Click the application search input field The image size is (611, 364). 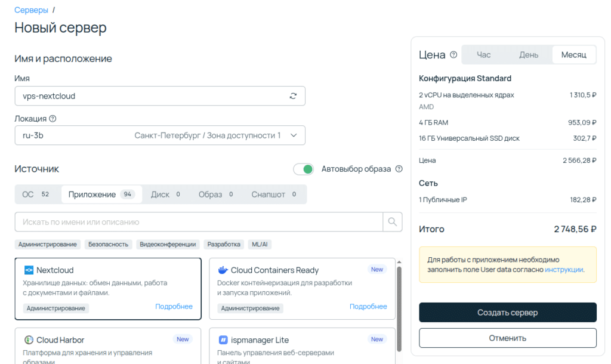click(197, 221)
